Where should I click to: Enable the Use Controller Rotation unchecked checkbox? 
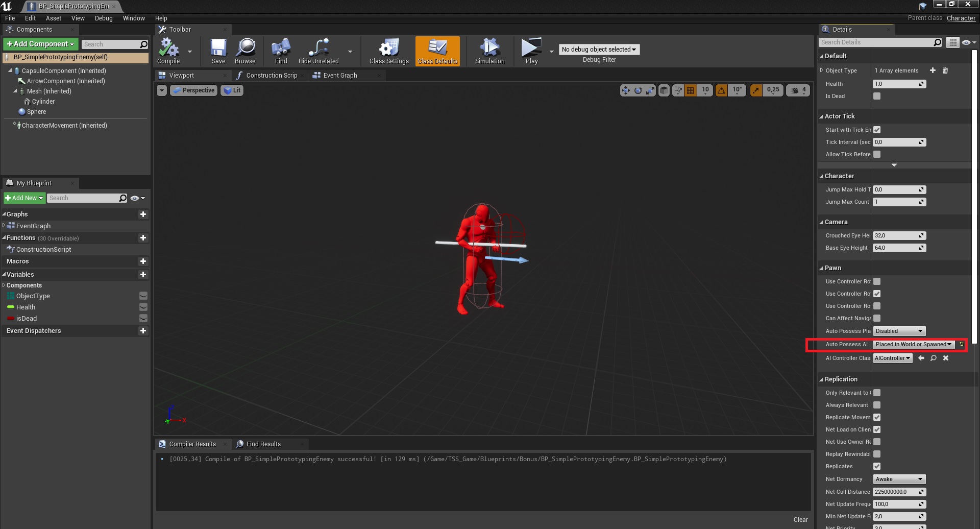point(877,281)
